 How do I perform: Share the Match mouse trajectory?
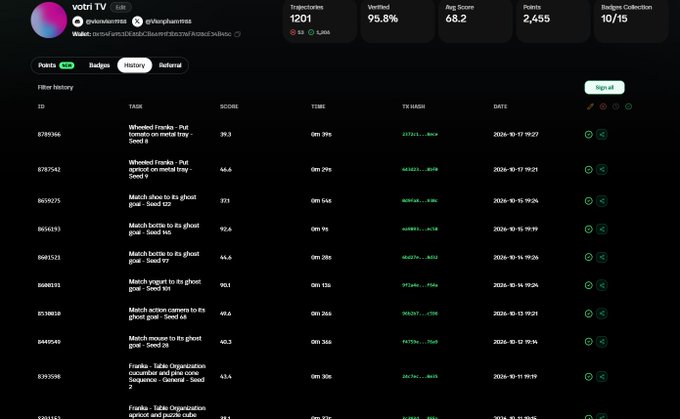coord(602,342)
